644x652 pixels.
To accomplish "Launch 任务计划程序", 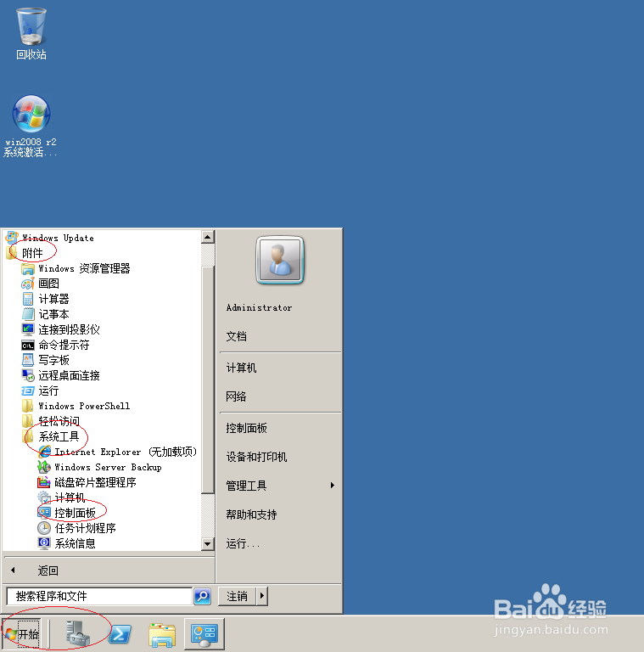I will tap(77, 528).
